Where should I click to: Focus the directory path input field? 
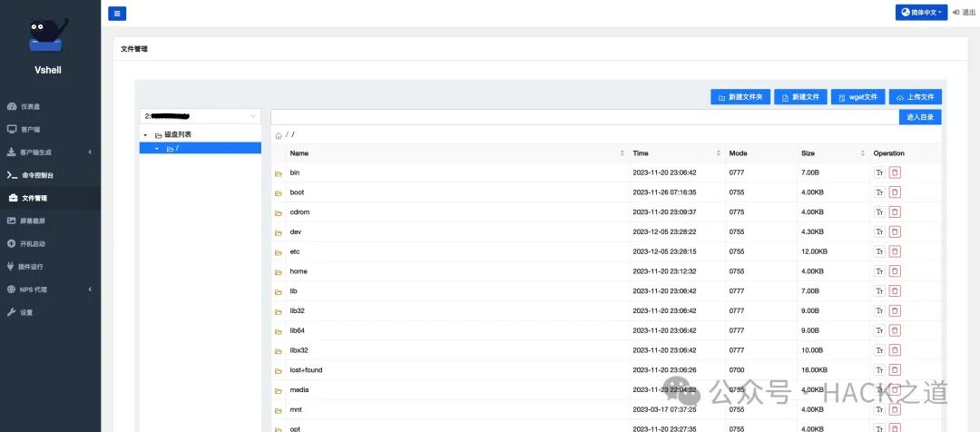pos(584,117)
